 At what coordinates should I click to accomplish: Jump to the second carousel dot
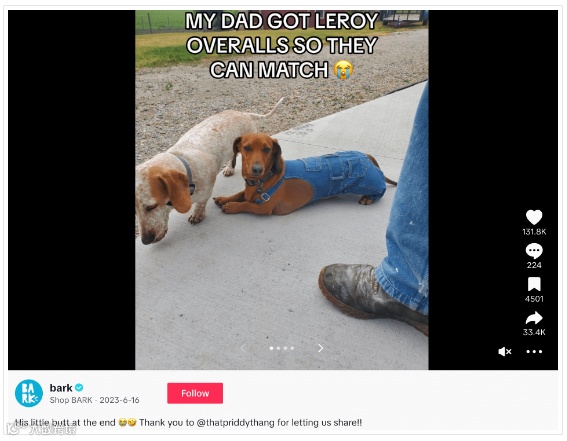[x=278, y=348]
